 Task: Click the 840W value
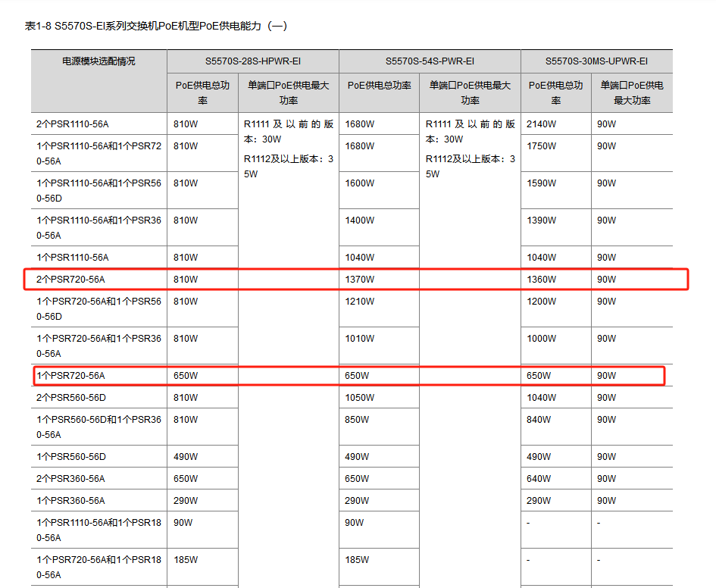[x=539, y=420]
